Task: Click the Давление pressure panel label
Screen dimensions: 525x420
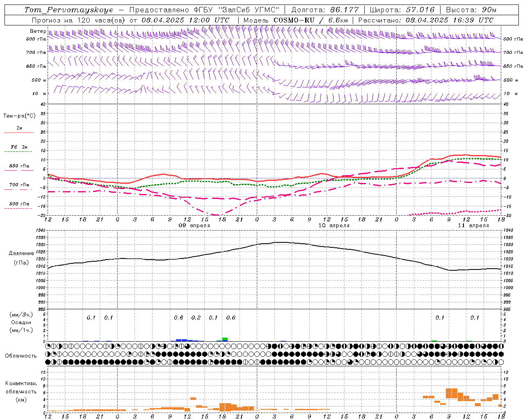Action: pos(21,253)
